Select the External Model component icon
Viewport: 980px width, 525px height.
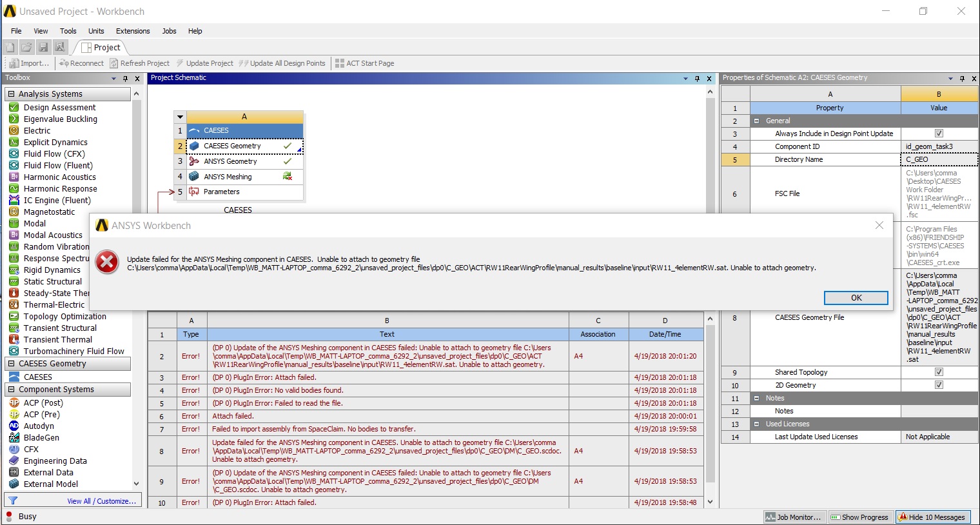(14, 484)
